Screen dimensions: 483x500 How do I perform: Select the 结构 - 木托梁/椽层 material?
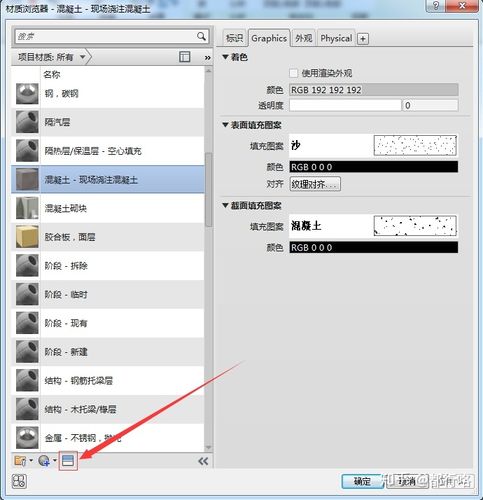108,409
